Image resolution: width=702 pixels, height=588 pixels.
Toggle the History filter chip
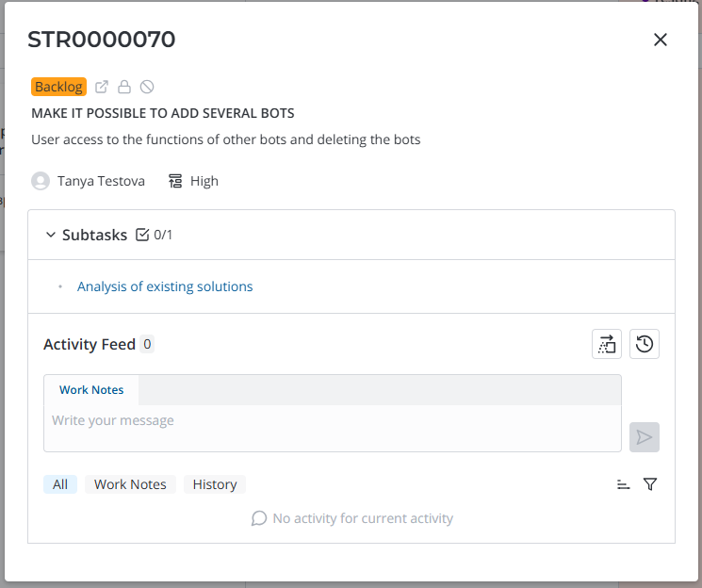coord(214,484)
